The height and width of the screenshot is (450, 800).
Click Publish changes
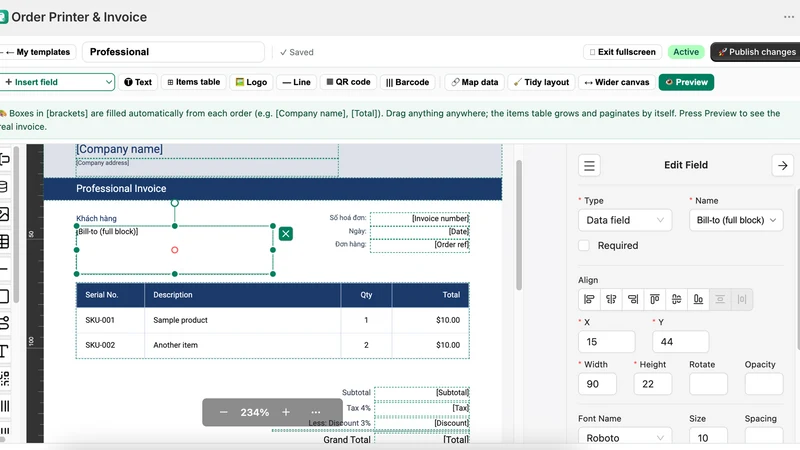pos(756,52)
